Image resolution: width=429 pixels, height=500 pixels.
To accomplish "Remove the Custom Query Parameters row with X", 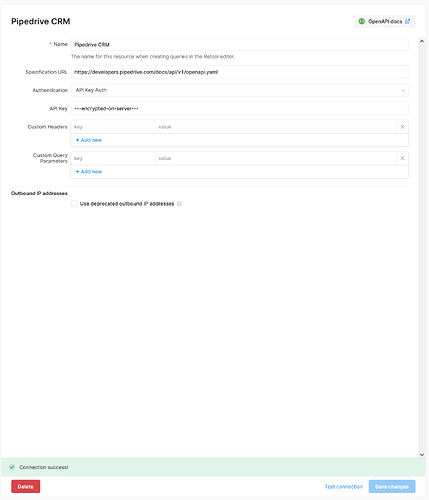I will click(402, 158).
